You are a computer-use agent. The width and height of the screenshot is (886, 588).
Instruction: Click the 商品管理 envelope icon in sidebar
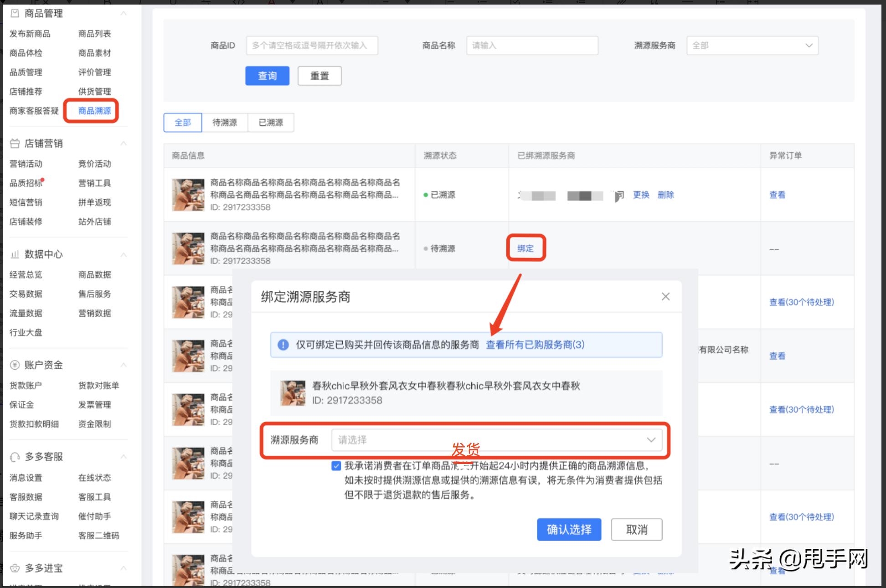[x=15, y=13]
